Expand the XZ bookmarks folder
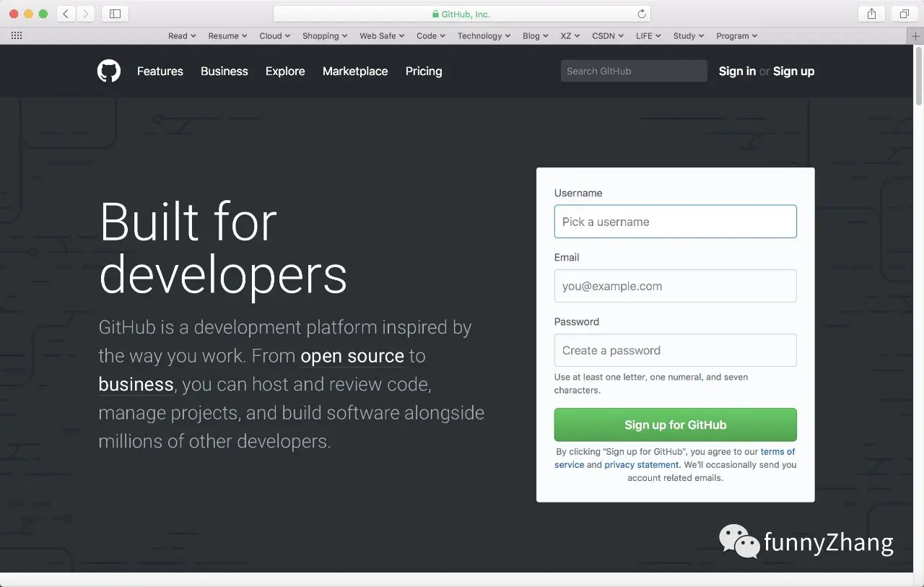The height and width of the screenshot is (587, 924). pos(570,35)
